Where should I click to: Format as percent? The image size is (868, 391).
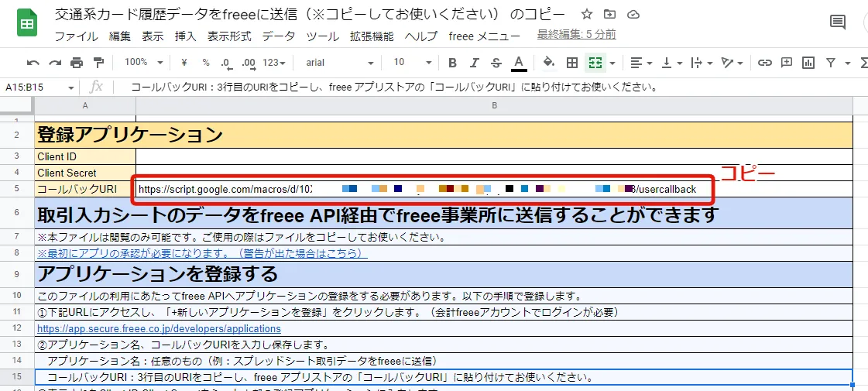coord(206,63)
